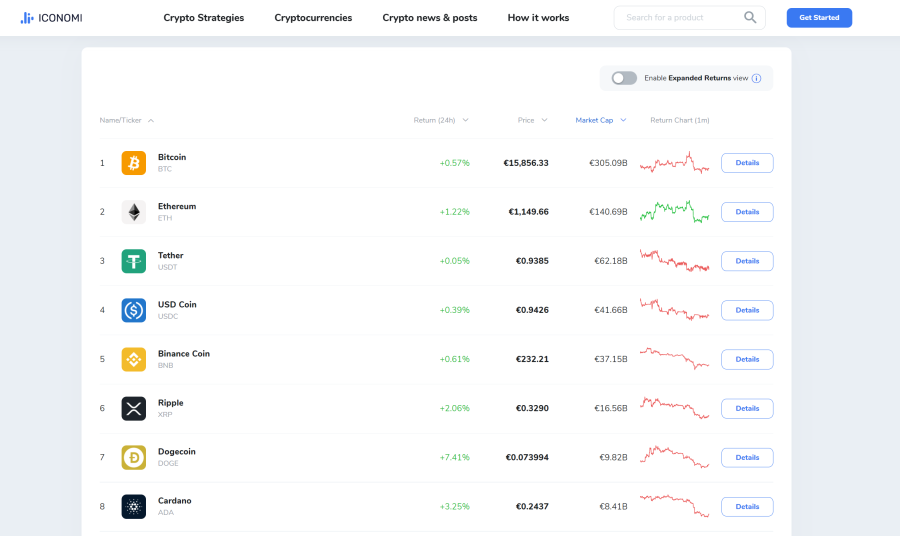
Task: Click the Ethereum name text
Action: click(177, 207)
